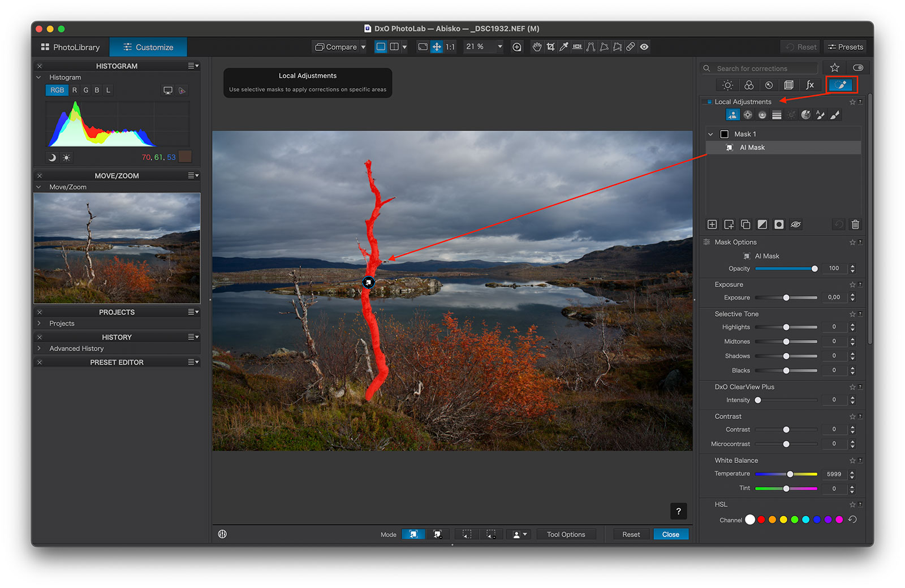
Task: Toggle active corrections filter switch
Action: [x=858, y=68]
